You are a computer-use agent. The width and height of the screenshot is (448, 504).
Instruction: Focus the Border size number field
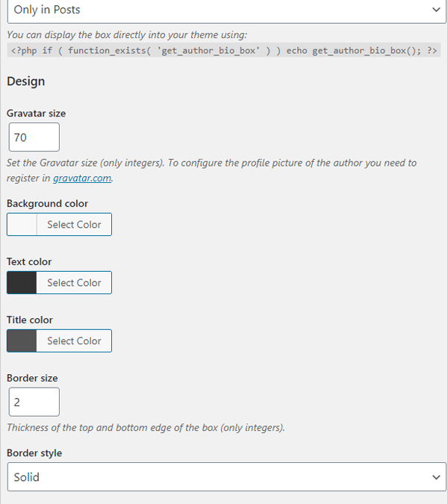point(34,402)
